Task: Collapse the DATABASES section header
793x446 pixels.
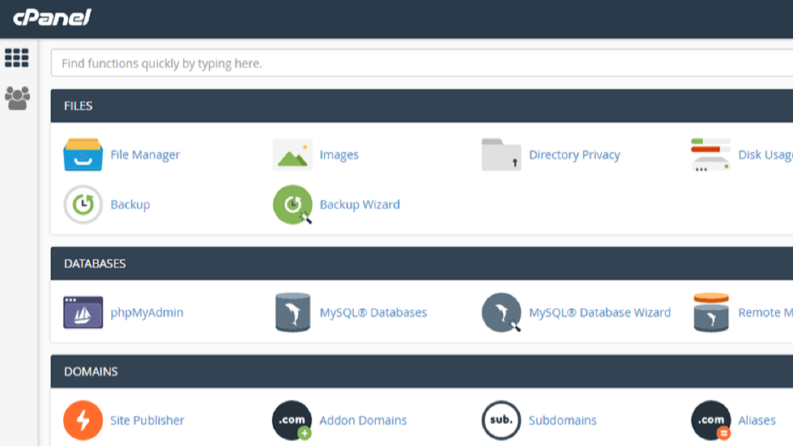Action: [422, 263]
